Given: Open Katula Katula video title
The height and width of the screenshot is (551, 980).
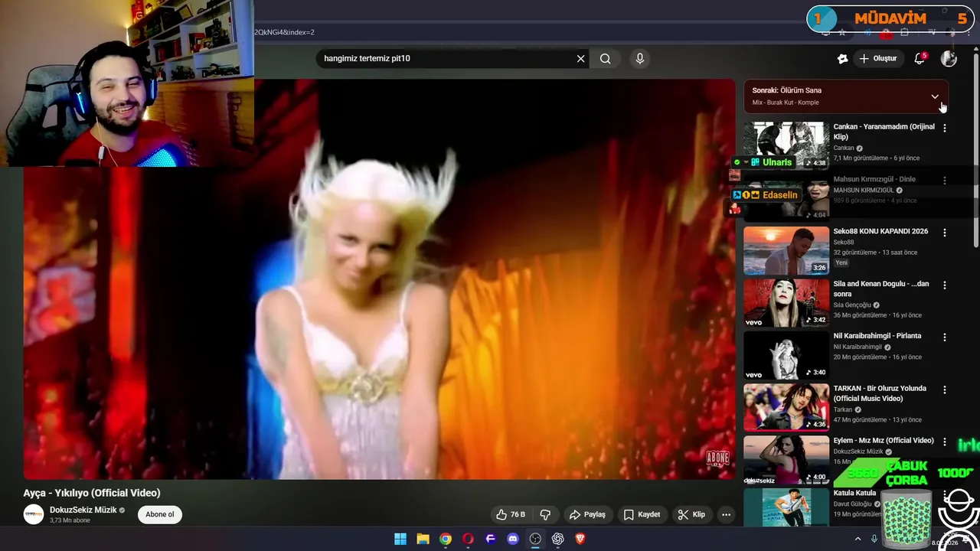Looking at the screenshot, I should pyautogui.click(x=854, y=493).
